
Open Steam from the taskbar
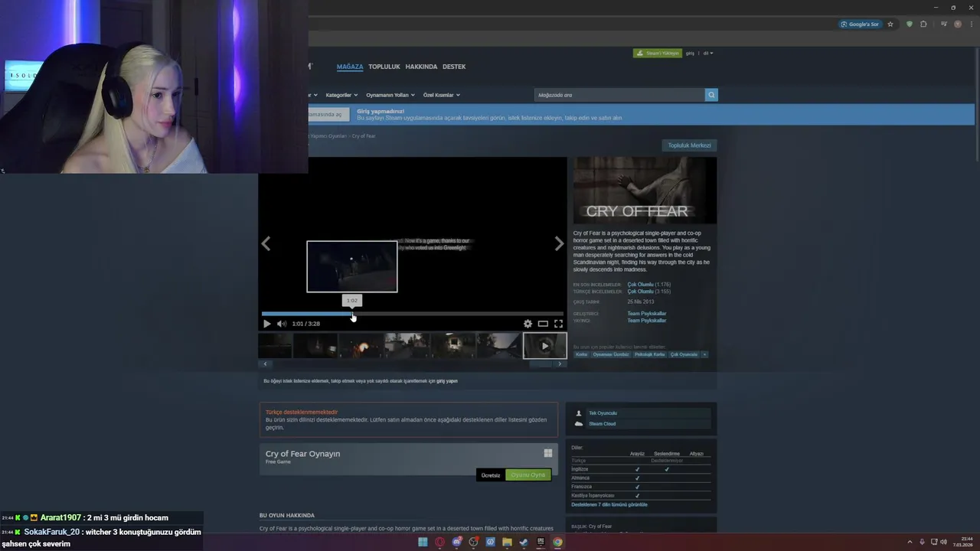524,542
